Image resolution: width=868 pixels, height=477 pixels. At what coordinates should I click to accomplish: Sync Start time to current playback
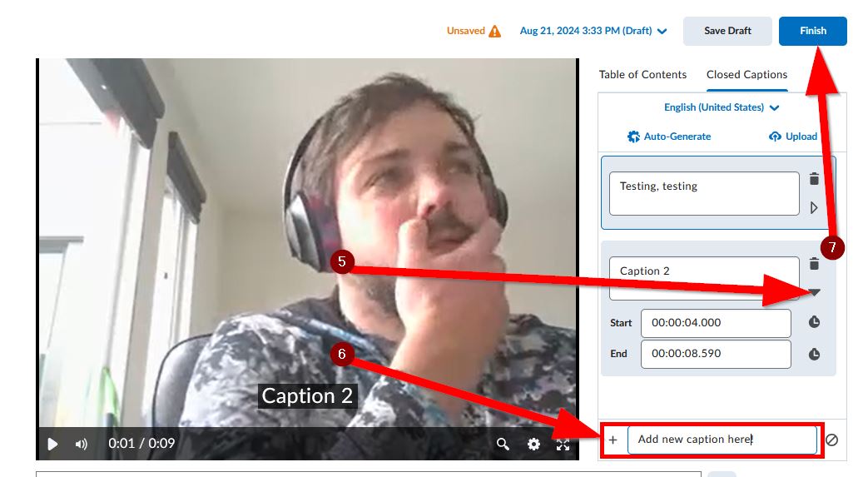click(814, 322)
